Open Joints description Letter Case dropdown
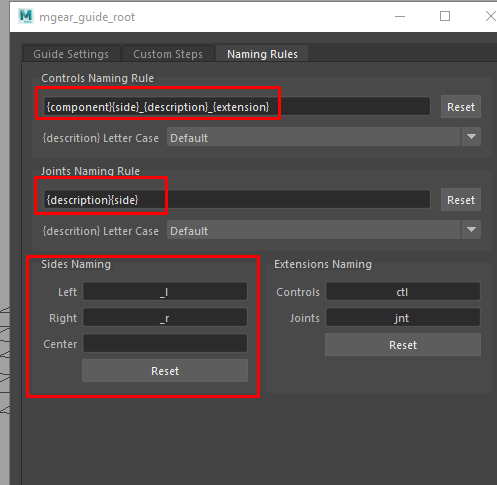Screen dimensions: 497x485 [324, 230]
